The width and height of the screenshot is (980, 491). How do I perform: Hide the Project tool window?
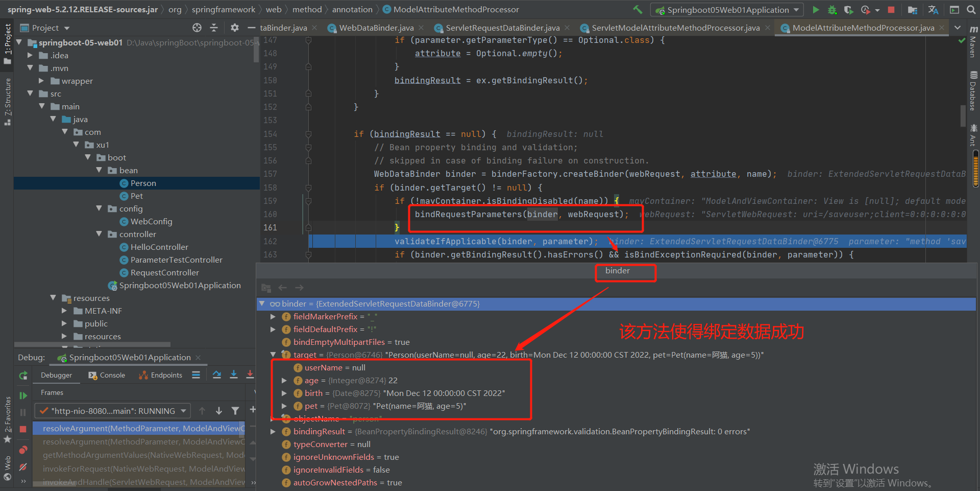click(251, 28)
